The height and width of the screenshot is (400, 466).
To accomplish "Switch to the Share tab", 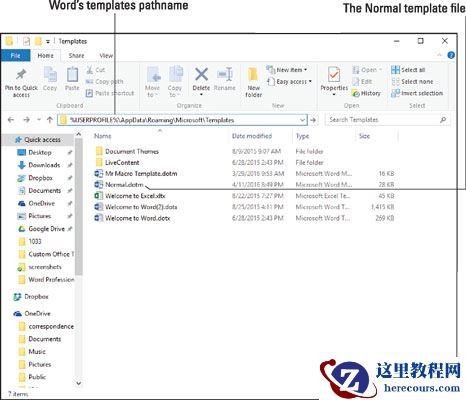I will pos(76,56).
